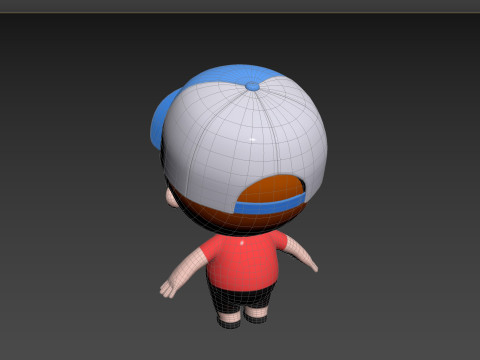Select the blue button on top of the cap

[252, 86]
